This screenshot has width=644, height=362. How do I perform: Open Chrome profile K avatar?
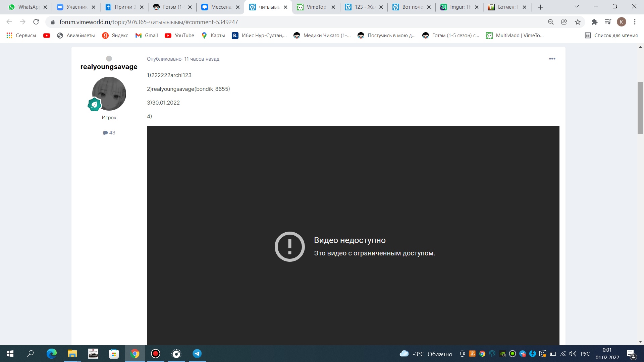point(621,22)
